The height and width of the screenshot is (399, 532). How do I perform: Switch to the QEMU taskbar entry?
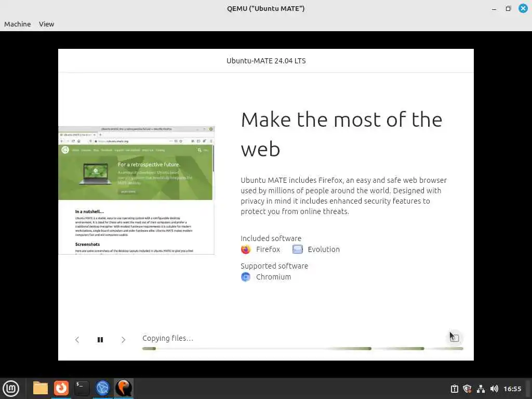[x=124, y=388]
